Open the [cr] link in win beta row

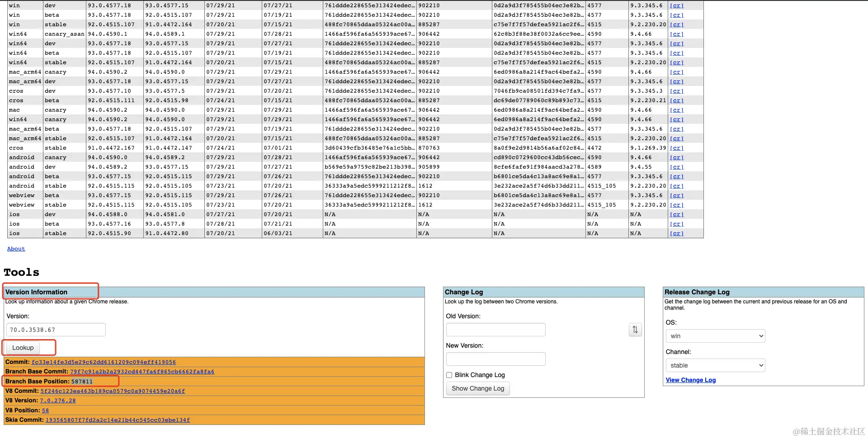[x=677, y=15]
